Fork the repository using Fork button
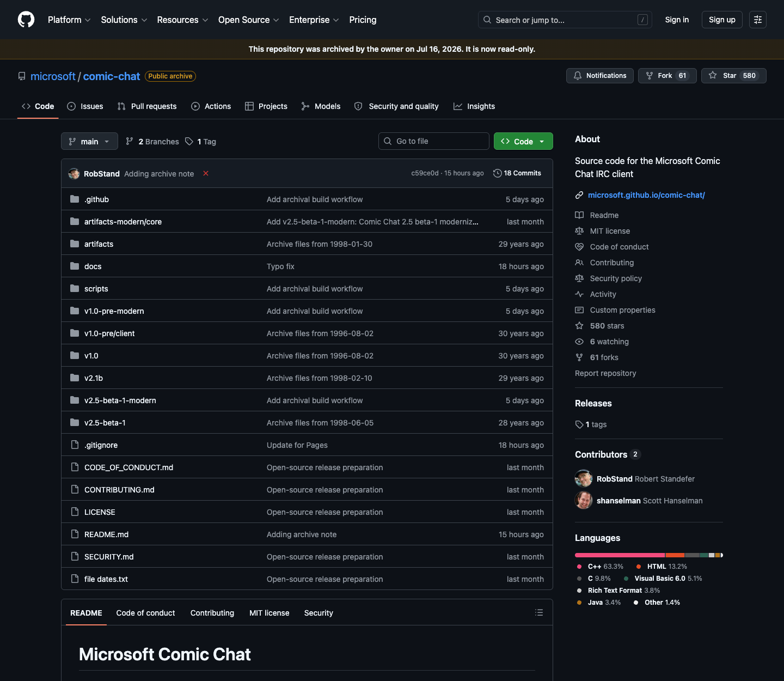This screenshot has width=784, height=681. pyautogui.click(x=667, y=76)
